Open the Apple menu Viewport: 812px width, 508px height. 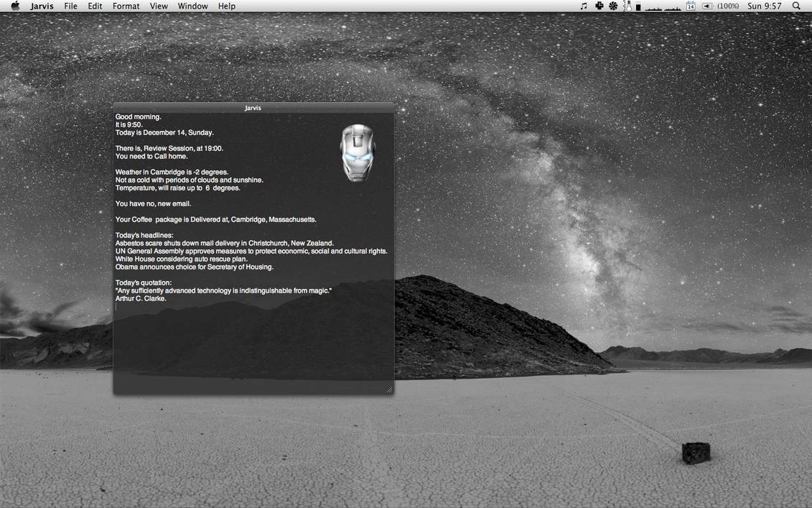tap(15, 6)
